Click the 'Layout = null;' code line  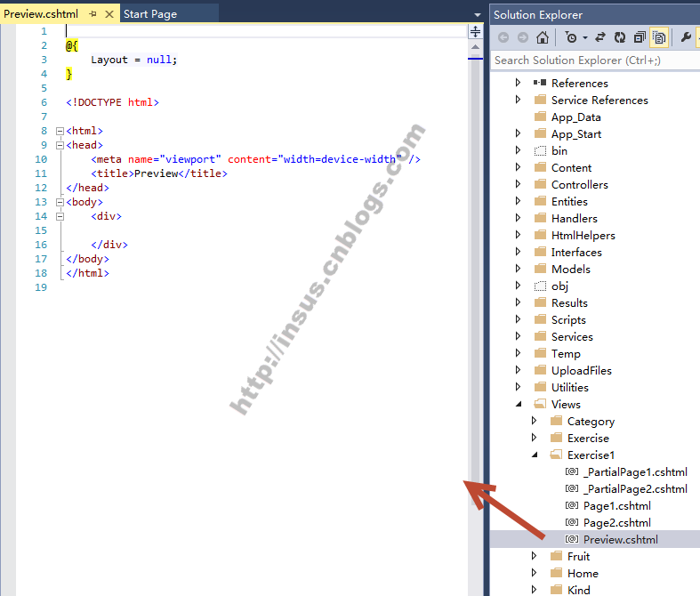(x=134, y=60)
